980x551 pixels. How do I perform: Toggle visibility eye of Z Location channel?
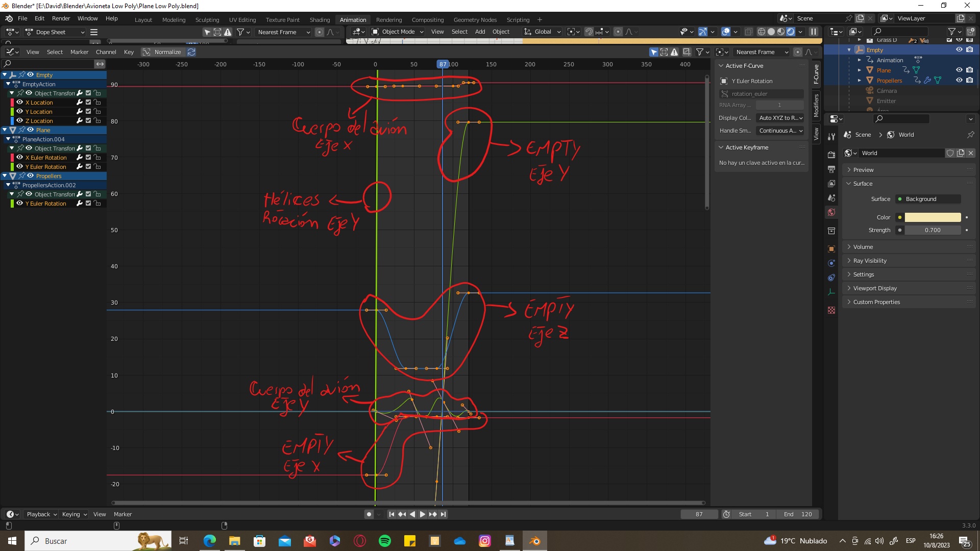(20, 121)
